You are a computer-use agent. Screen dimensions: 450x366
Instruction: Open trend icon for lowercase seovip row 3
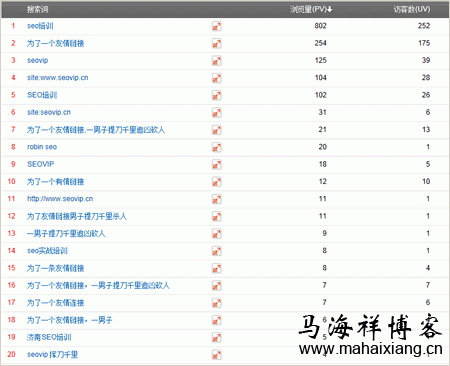click(x=217, y=61)
